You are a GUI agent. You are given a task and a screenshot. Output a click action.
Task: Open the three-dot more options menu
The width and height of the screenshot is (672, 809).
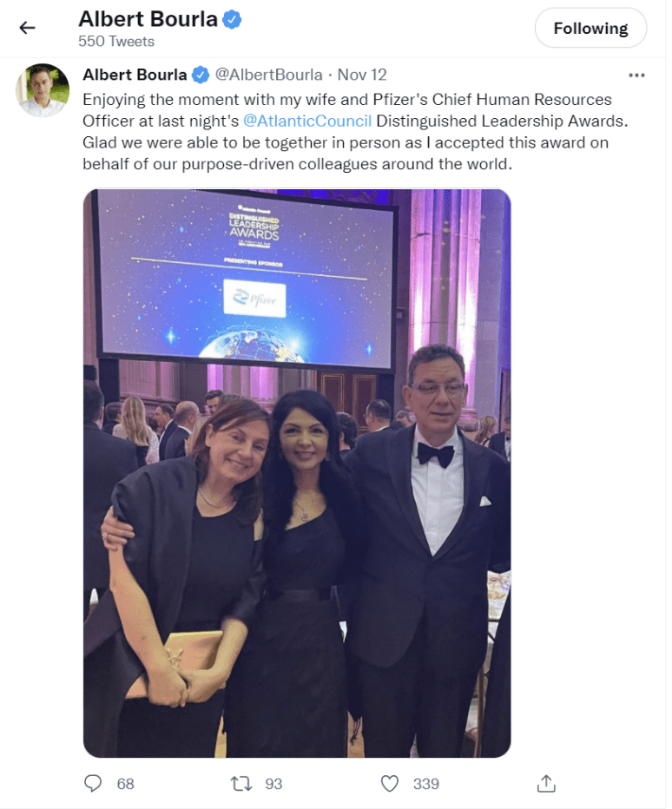coord(636,76)
